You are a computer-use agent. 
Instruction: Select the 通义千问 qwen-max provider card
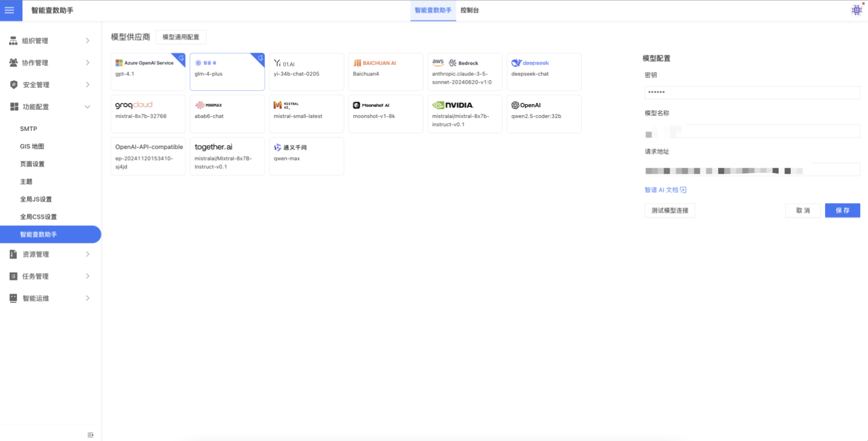coord(306,156)
